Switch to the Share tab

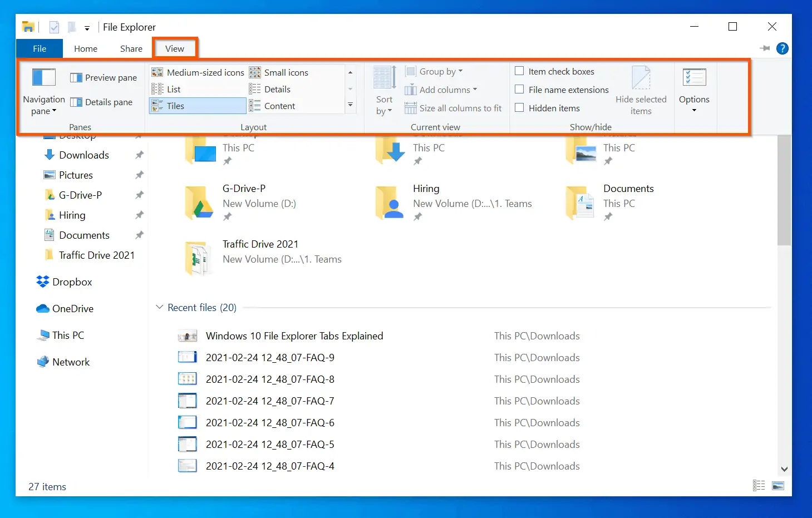[131, 48]
